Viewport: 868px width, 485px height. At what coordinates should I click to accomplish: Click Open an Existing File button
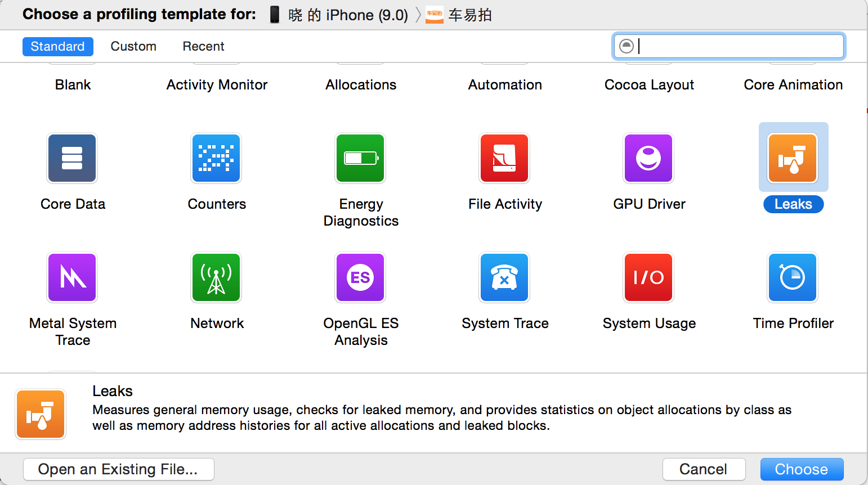(118, 469)
